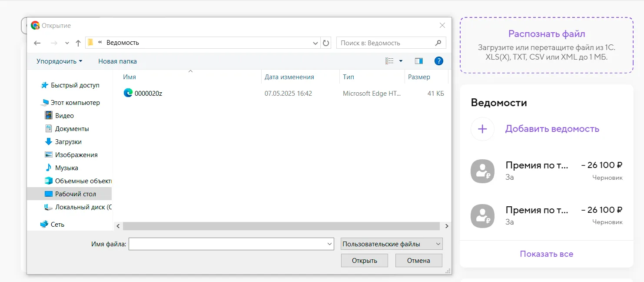
Task: Open Рабочий стол in the sidebar
Action: point(75,194)
